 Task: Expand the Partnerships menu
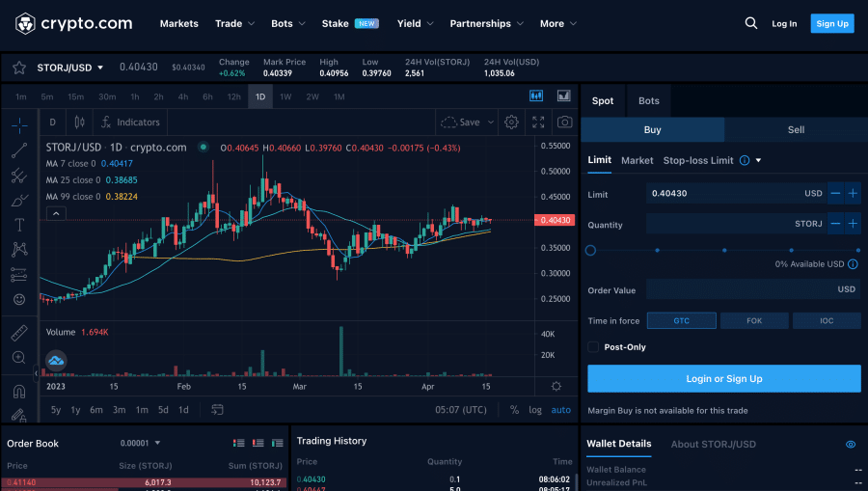coord(486,24)
